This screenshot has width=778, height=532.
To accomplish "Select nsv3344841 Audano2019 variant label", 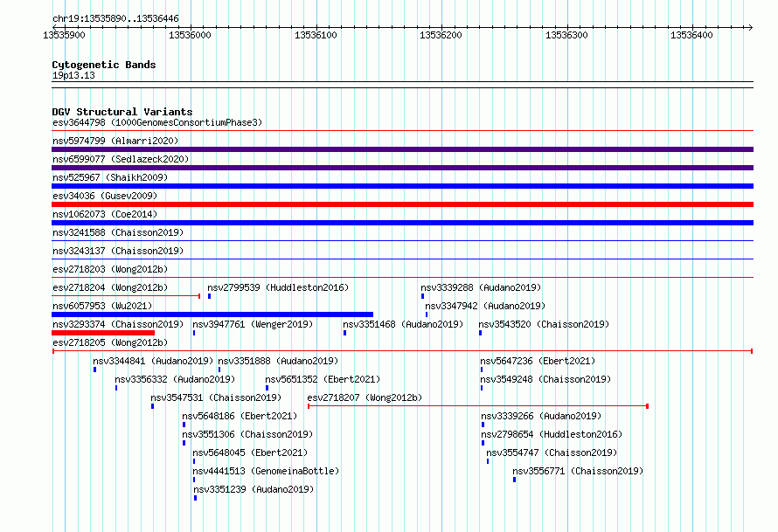I will pyautogui.click(x=153, y=361).
